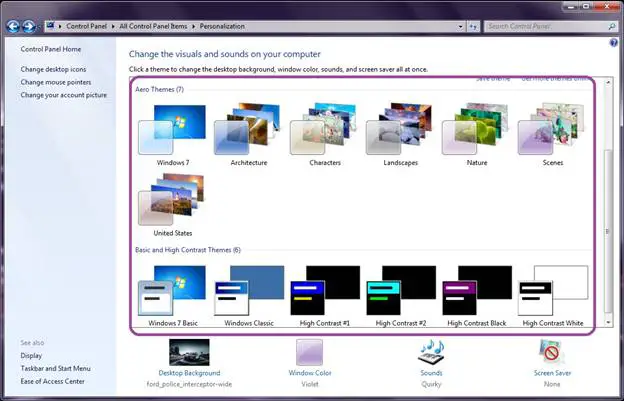The image size is (624, 401).
Task: Click the Back navigation arrow
Action: tap(13, 26)
